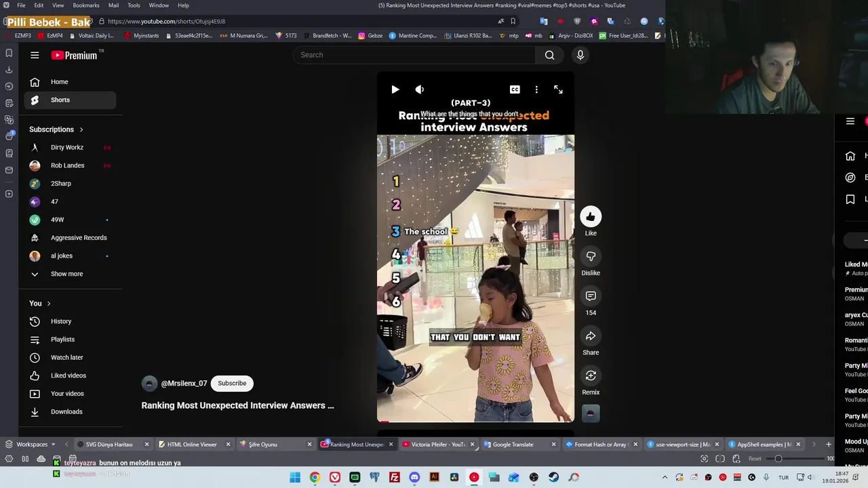Image resolution: width=868 pixels, height=488 pixels.
Task: Open Chrome from the taskbar
Action: pos(315,477)
